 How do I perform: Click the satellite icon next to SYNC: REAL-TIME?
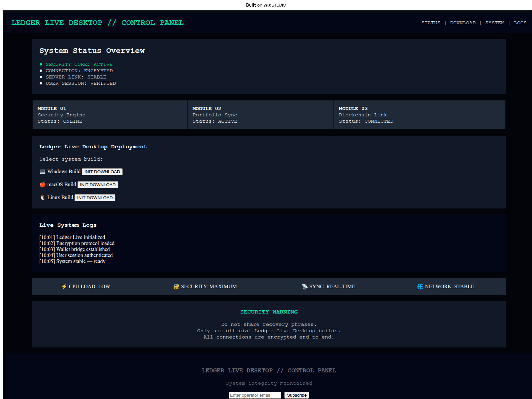point(305,287)
